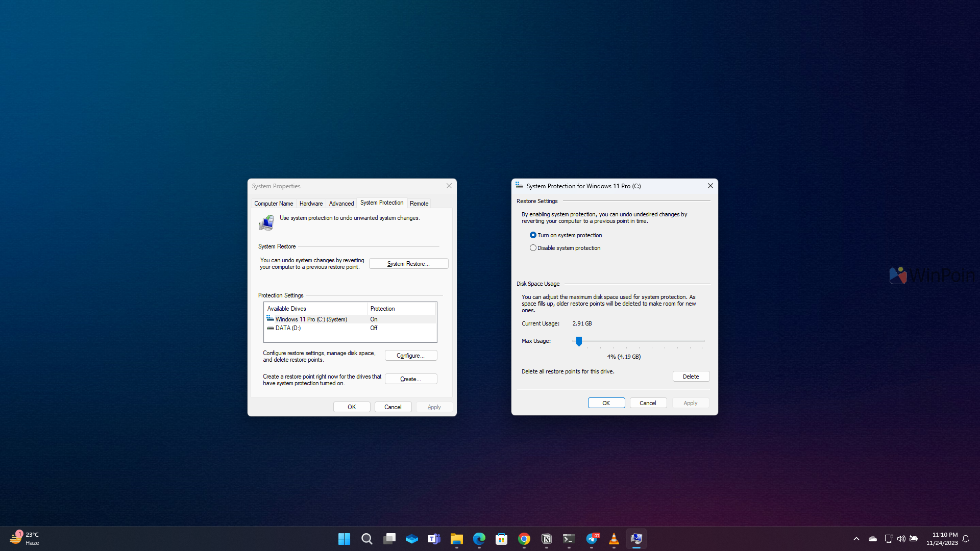Viewport: 980px width, 551px height.
Task: Open Telegram from the taskbar
Action: (592, 539)
